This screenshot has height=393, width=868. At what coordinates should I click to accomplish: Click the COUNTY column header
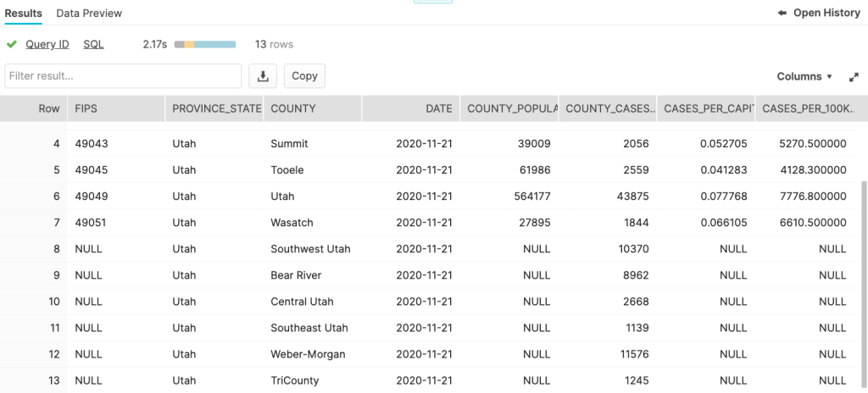tap(293, 108)
